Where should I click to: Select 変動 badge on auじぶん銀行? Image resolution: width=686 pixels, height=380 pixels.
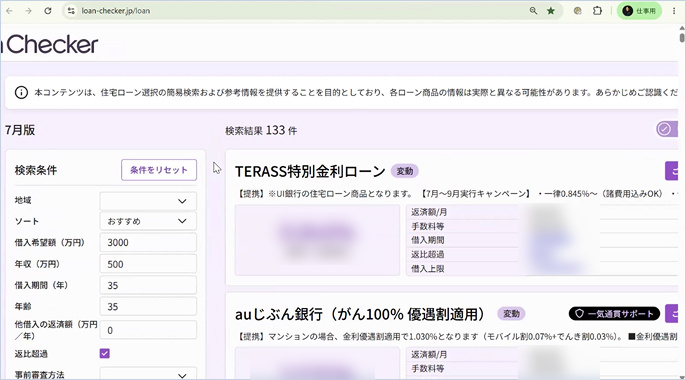(x=511, y=314)
